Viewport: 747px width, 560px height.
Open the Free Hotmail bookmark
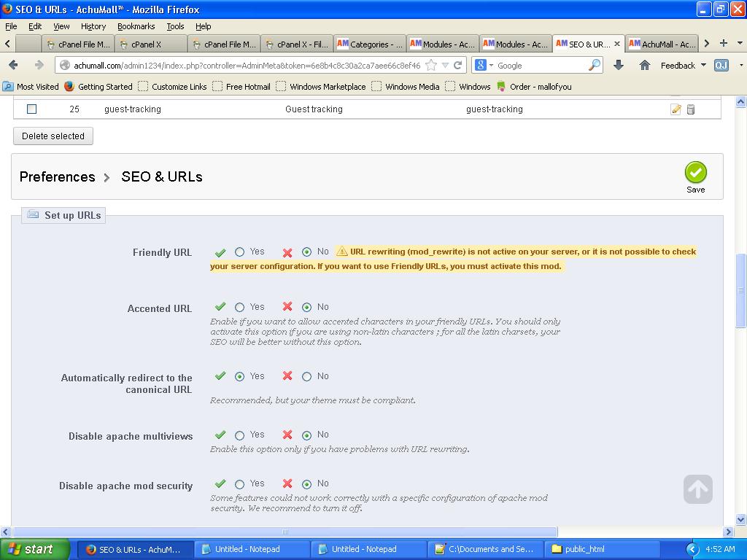tap(241, 86)
